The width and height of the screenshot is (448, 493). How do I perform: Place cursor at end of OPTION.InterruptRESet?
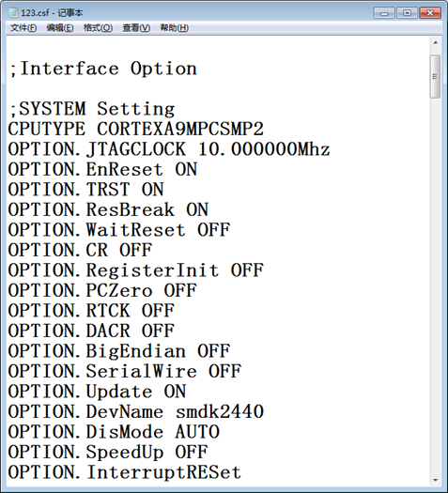(241, 472)
